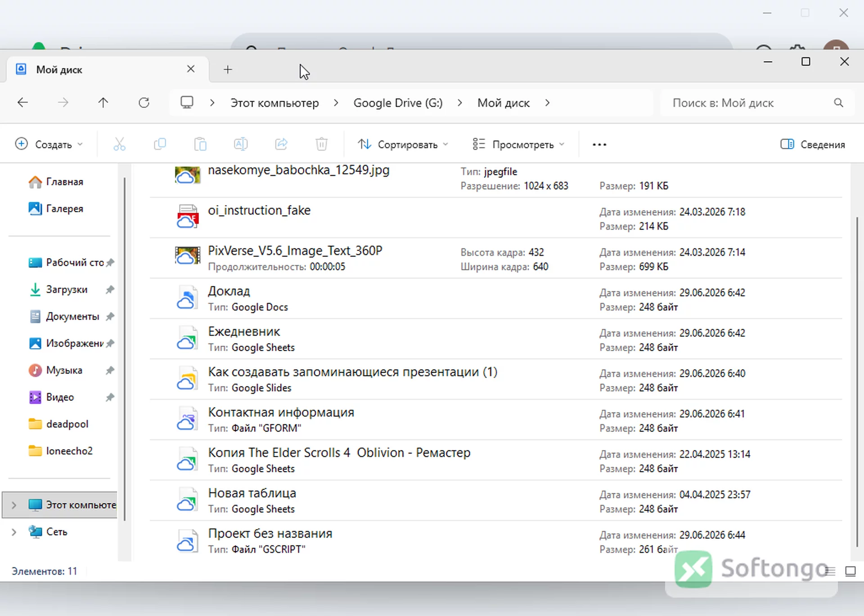Refresh the current folder

coord(144,103)
